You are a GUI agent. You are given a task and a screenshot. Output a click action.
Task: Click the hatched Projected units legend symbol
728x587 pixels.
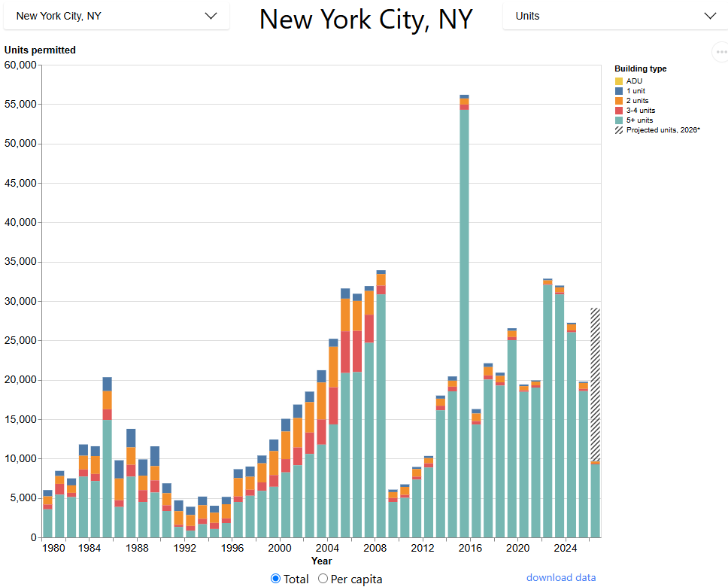click(619, 130)
